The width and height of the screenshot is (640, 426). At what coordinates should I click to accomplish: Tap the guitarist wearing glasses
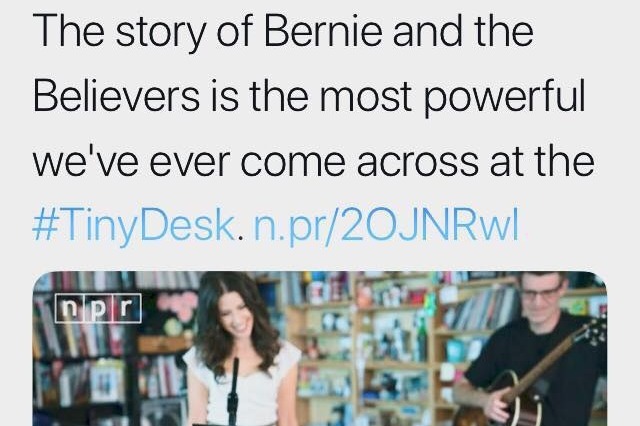pos(535,351)
